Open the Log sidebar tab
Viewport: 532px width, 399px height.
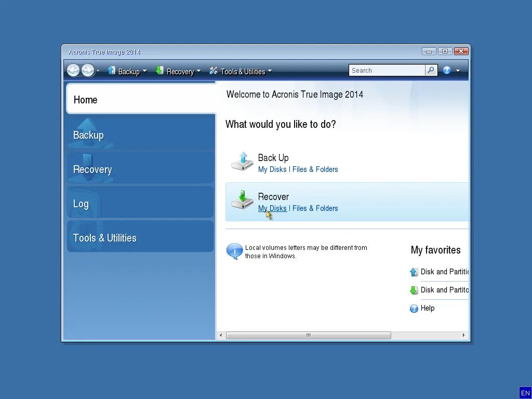pyautogui.click(x=141, y=203)
